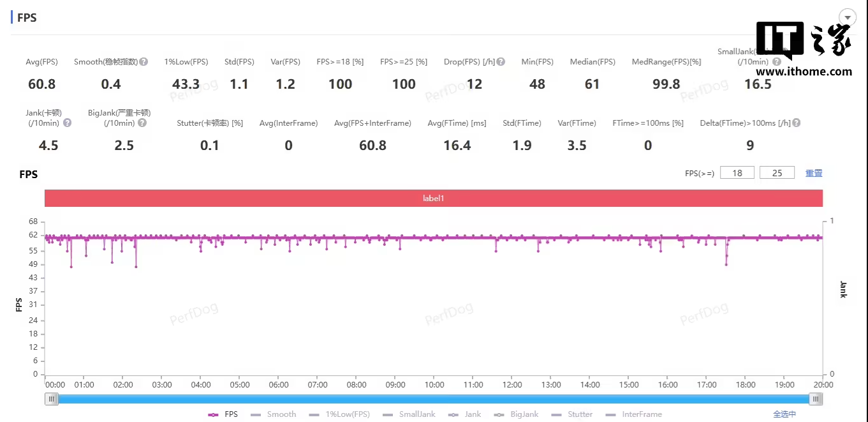The width and height of the screenshot is (868, 422).
Task: Show the SmallJank series on the chart
Action: point(409,414)
